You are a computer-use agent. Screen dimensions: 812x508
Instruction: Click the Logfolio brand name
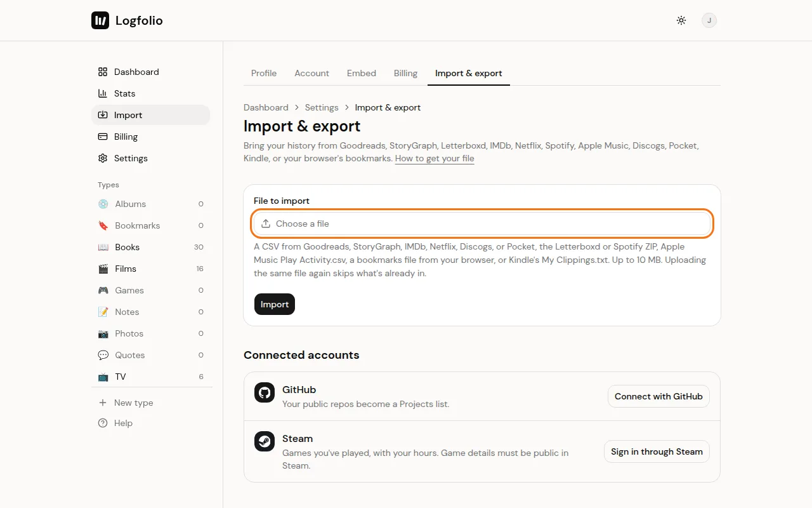(x=139, y=20)
